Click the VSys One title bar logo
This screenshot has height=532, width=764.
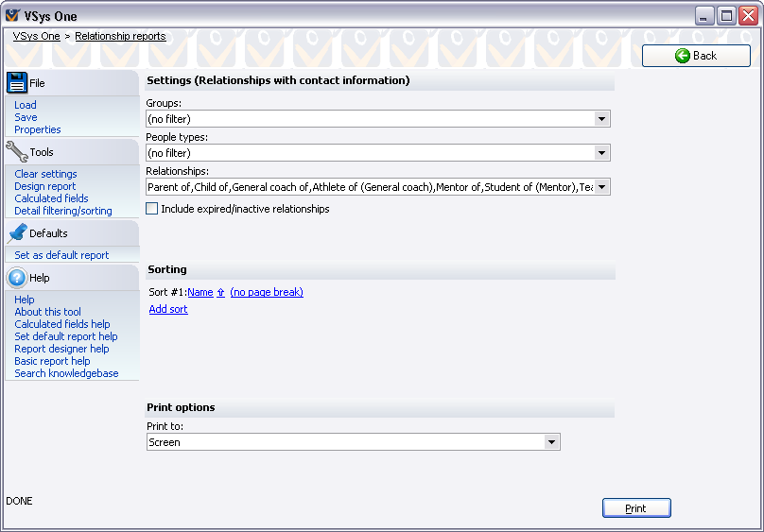[12, 16]
